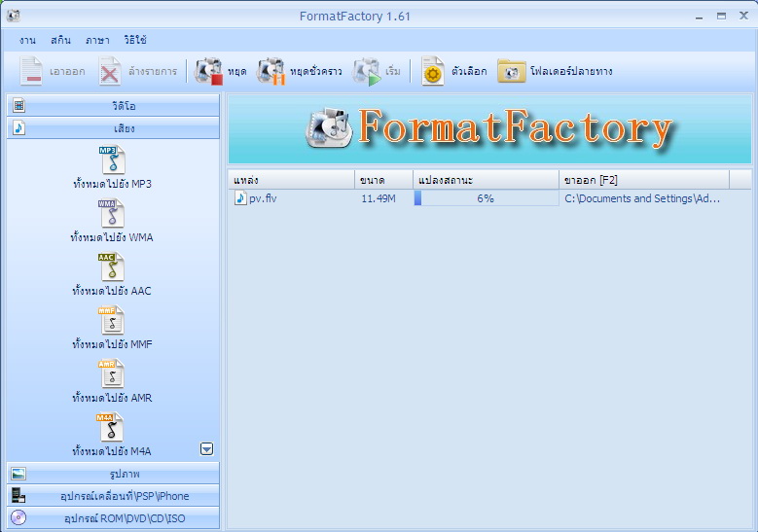Click the ทั้งหมดไปยัง M4A label

tap(112, 451)
